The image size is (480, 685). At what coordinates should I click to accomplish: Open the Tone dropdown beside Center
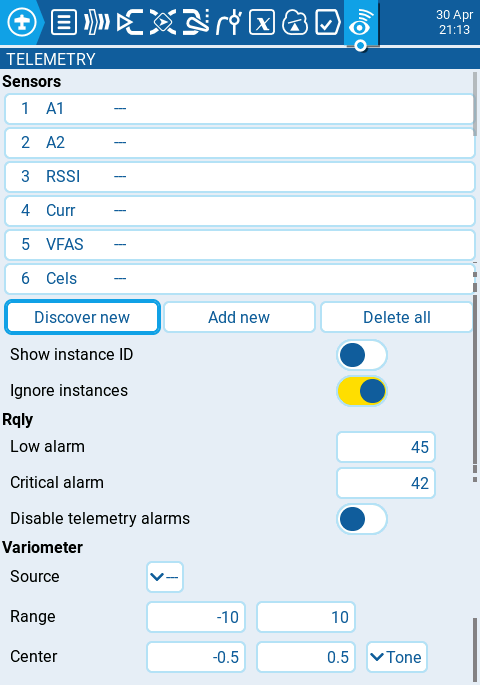(397, 657)
